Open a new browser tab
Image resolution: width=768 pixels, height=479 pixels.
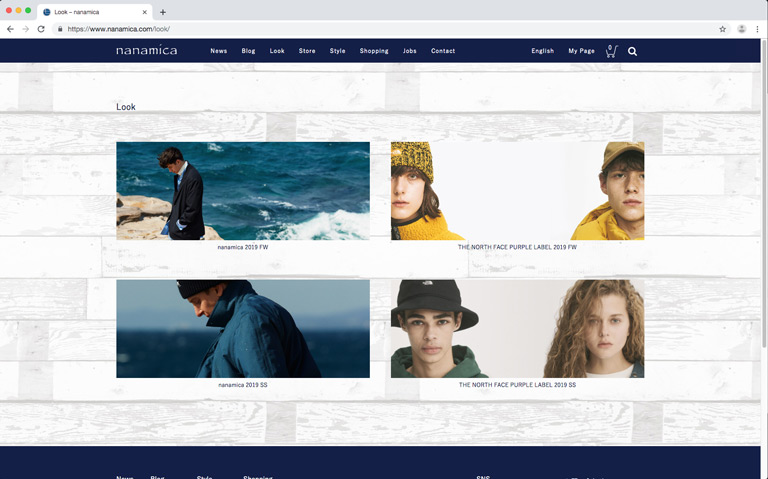click(x=163, y=12)
